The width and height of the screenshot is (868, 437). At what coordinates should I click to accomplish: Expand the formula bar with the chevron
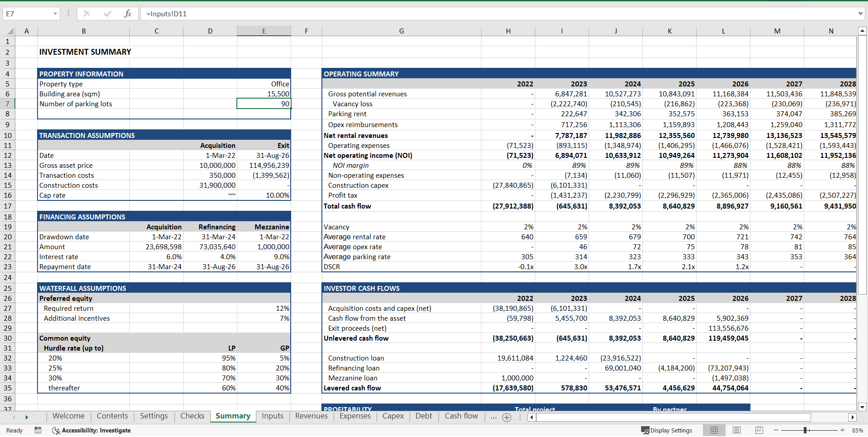860,14
